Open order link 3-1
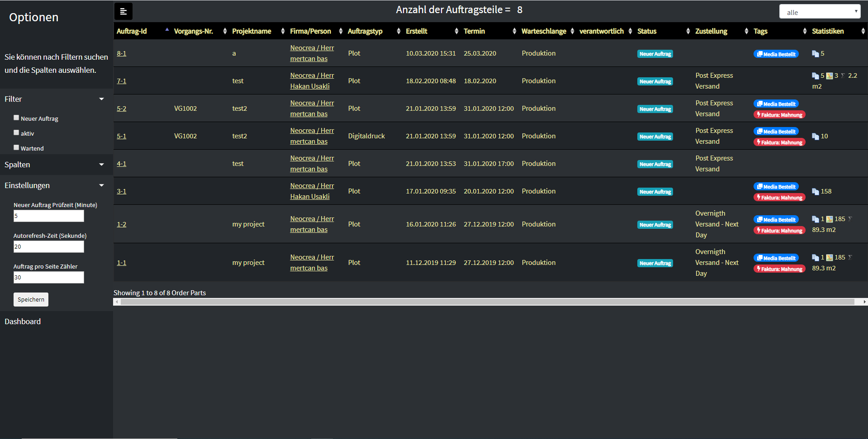 tap(121, 191)
